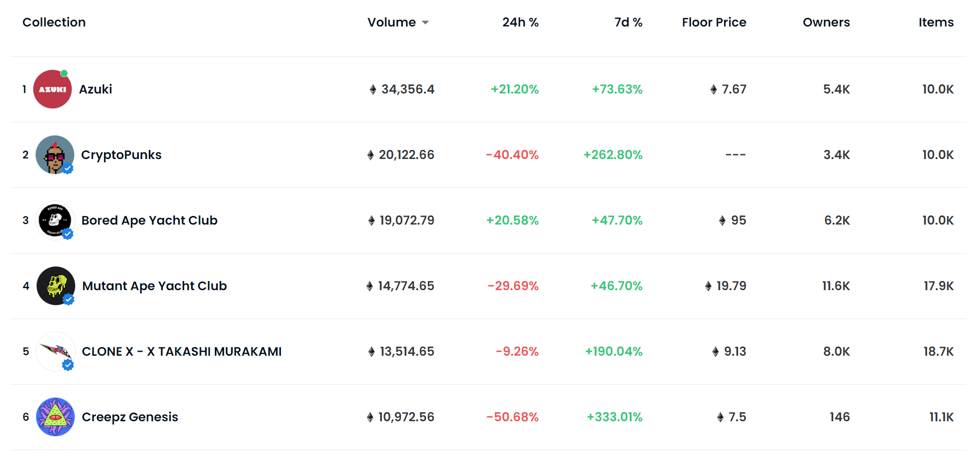Click the ETH icon beside floor price 95

pyautogui.click(x=722, y=221)
